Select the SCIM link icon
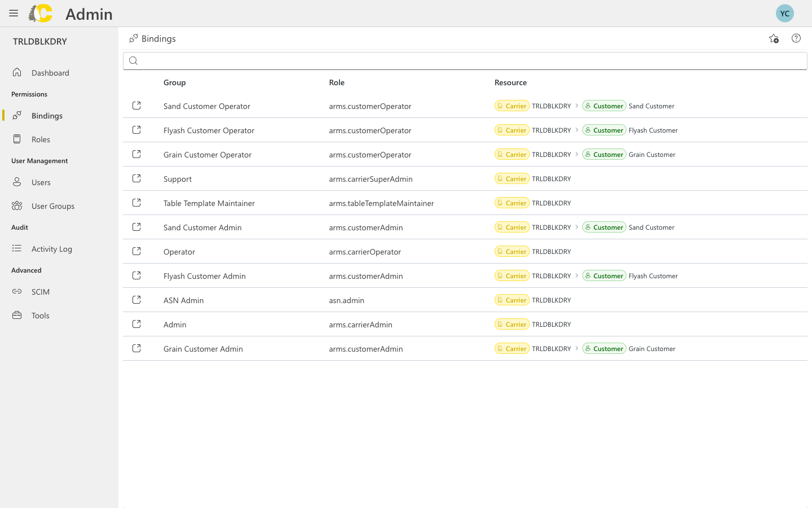This screenshot has width=812, height=508. 16,291
